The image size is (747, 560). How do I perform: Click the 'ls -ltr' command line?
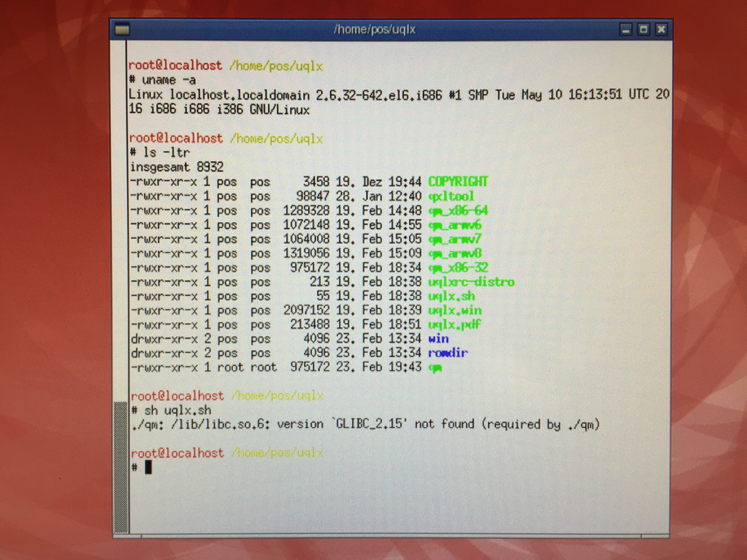[160, 153]
